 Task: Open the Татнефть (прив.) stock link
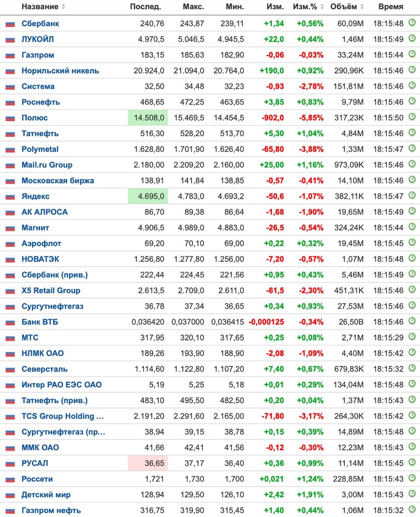pyautogui.click(x=55, y=400)
